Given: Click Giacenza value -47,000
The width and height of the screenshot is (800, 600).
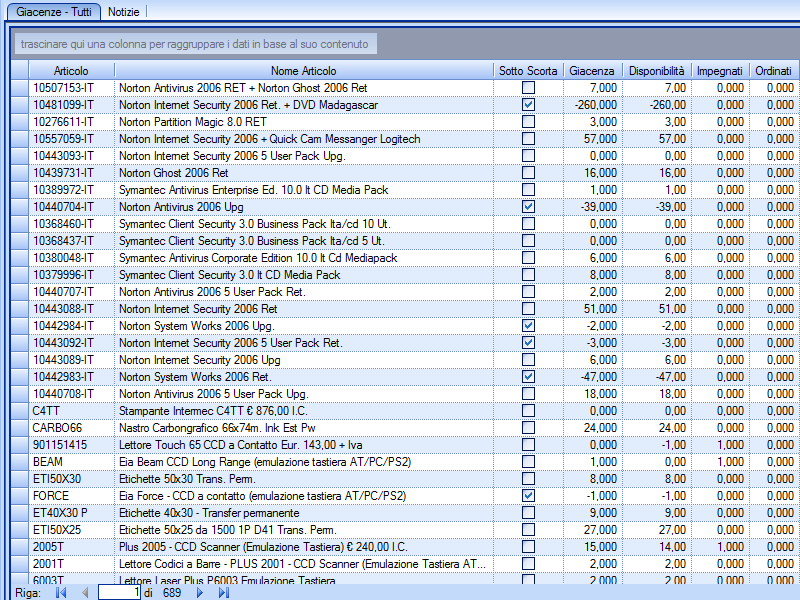Looking at the screenshot, I should [x=599, y=377].
